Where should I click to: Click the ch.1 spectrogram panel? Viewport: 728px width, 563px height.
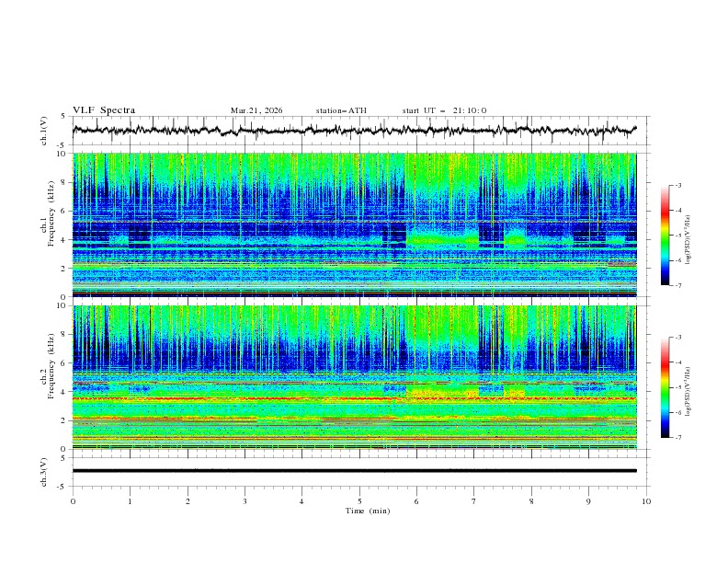point(354,224)
